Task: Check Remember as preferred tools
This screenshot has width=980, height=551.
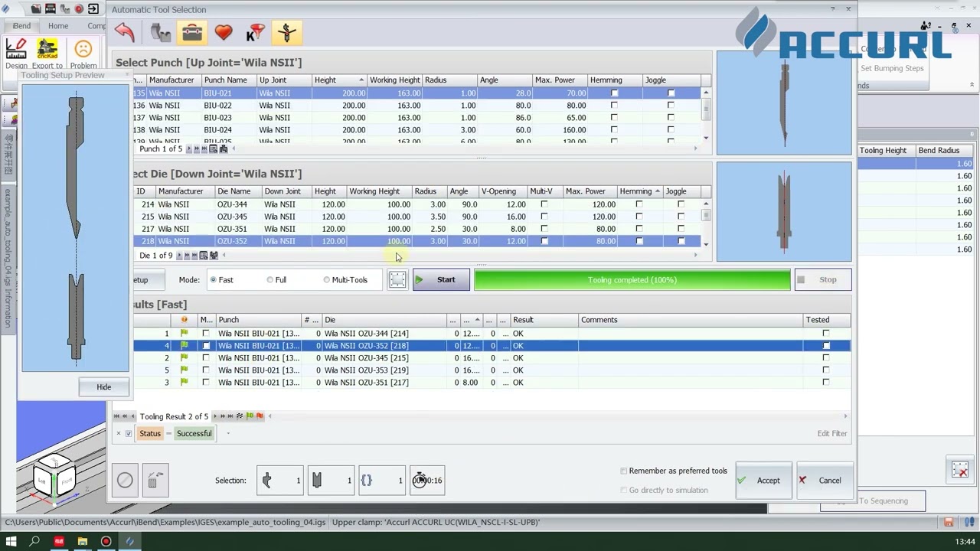Action: [x=624, y=471]
